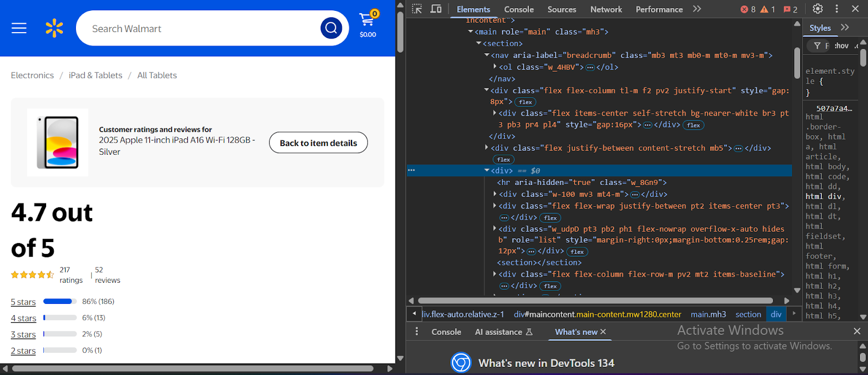The height and width of the screenshot is (375, 868).
Task: Show more DevTools tabs chevron
Action: [697, 9]
